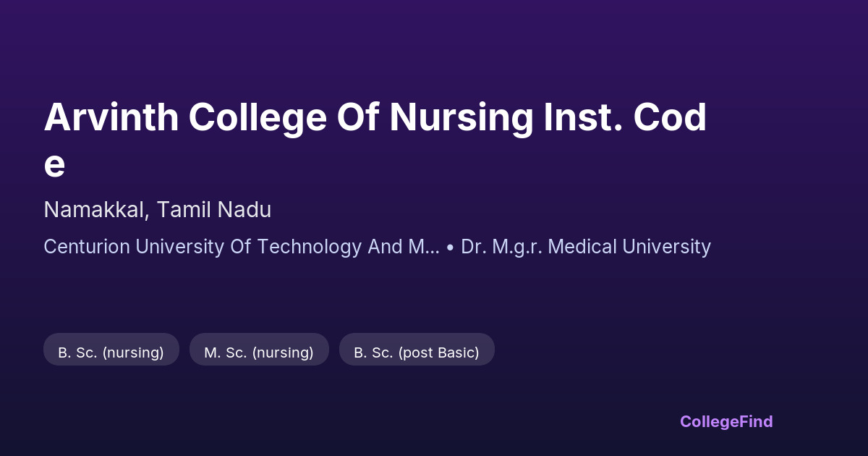Image resolution: width=868 pixels, height=456 pixels.
Task: Choose the B. Sc. (post Basic) chip
Action: (x=417, y=352)
